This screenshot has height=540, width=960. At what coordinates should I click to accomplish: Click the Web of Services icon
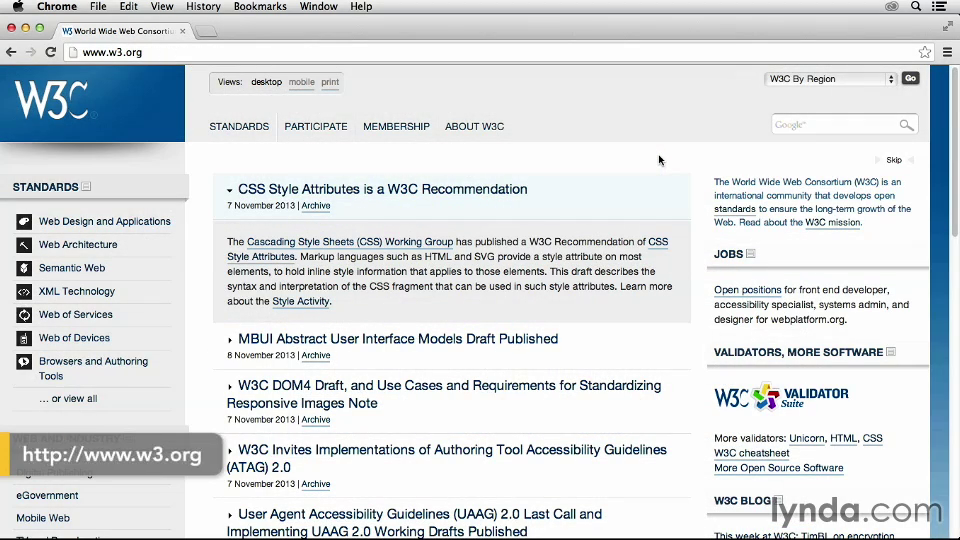pyautogui.click(x=24, y=315)
